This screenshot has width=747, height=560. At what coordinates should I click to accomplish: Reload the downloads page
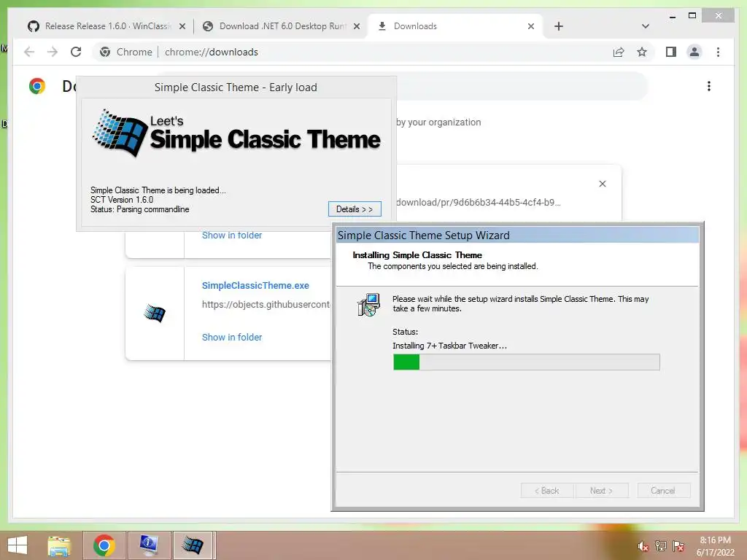coord(76,52)
